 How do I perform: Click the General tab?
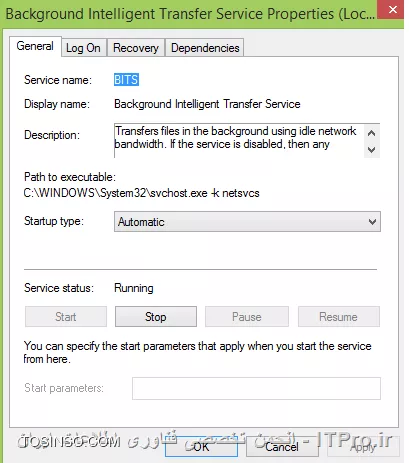tap(35, 46)
